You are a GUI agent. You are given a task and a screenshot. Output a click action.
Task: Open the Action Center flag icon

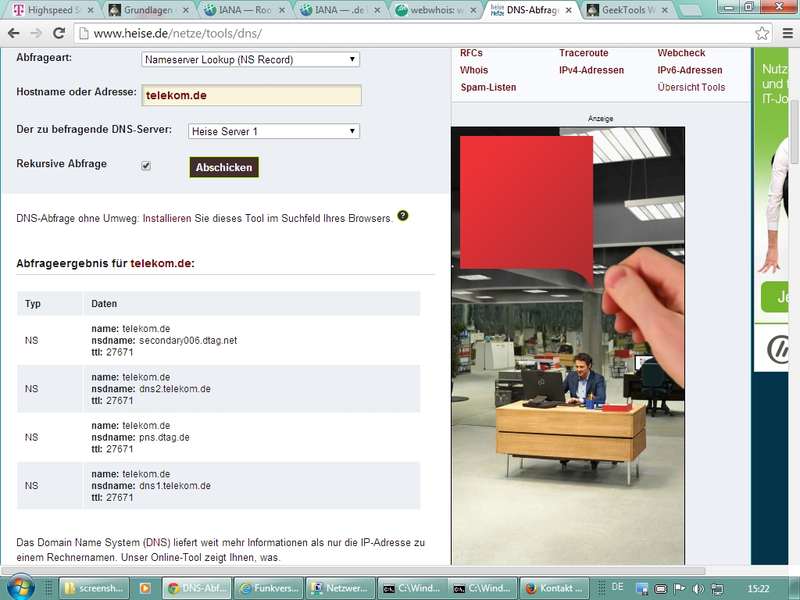coord(680,589)
